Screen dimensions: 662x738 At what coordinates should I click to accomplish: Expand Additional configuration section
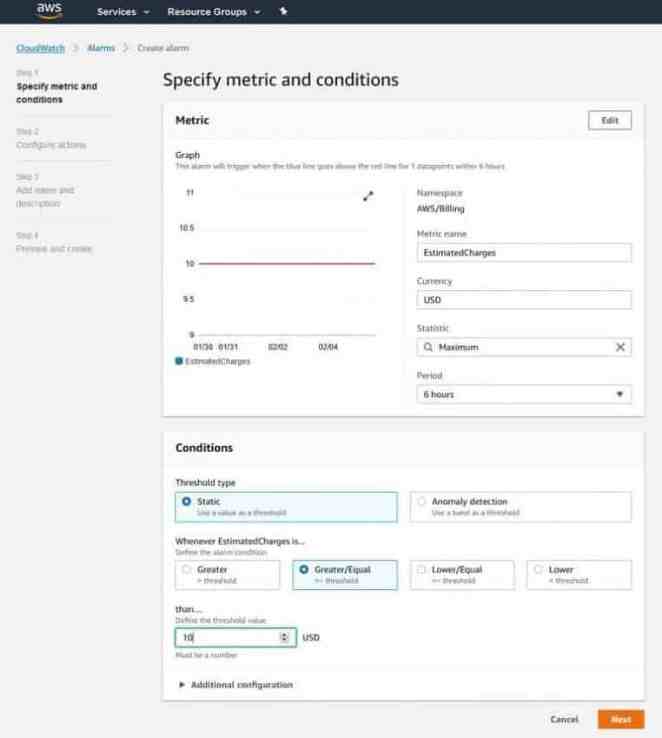236,684
